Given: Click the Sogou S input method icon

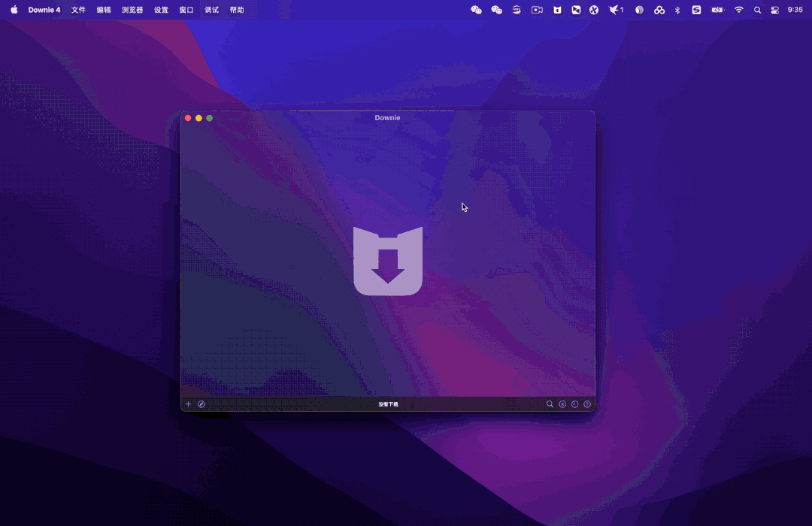Looking at the screenshot, I should tap(696, 10).
